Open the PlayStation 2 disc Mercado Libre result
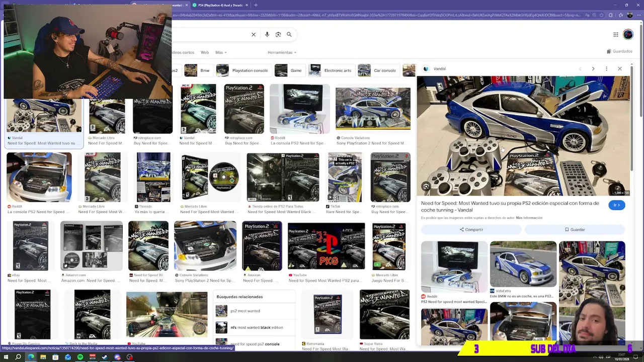Screen dimensions: 644x362 coord(210,177)
